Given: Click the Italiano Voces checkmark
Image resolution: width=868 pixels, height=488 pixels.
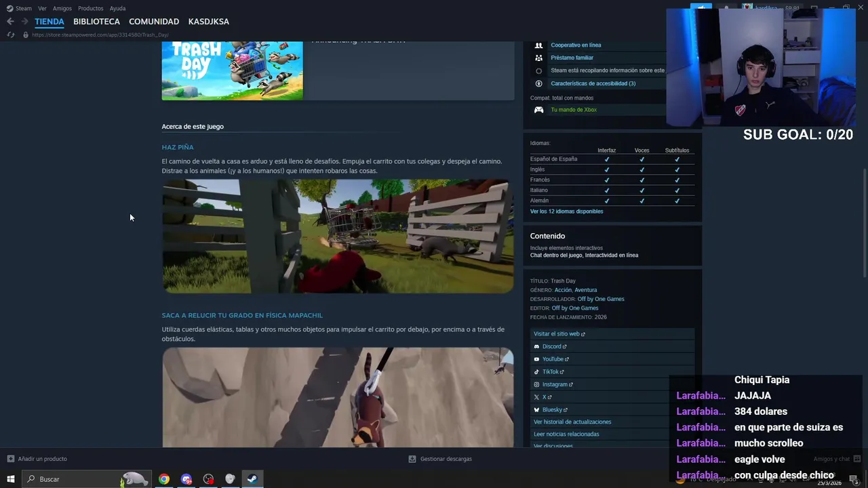Looking at the screenshot, I should click(642, 190).
